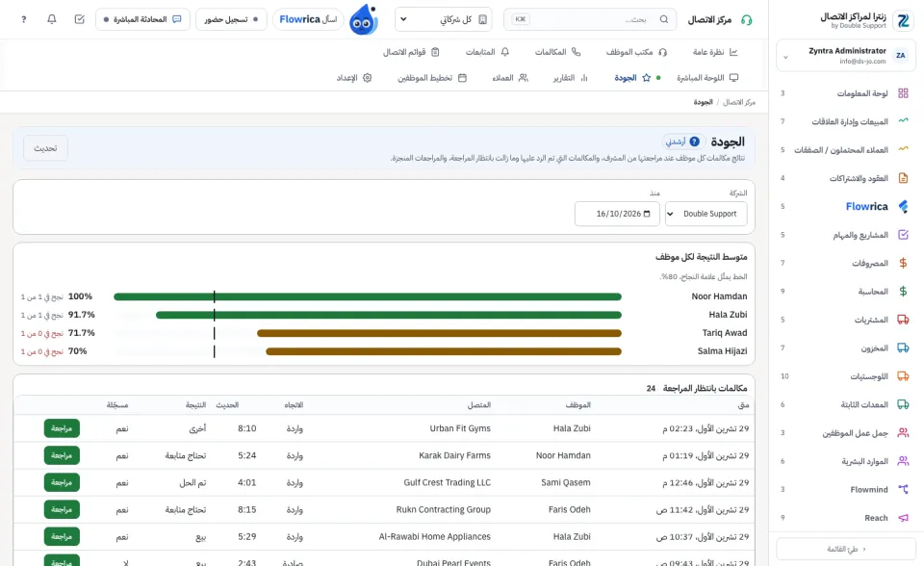The image size is (924, 566).
Task: Switch to the المكالمات tab
Action: tap(558, 52)
